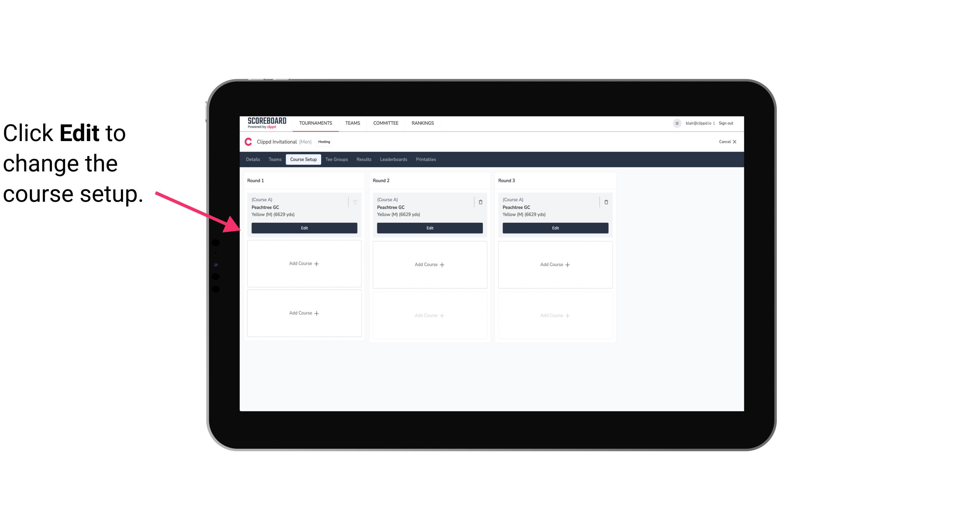Click the Course Setup tab
The width and height of the screenshot is (980, 527).
click(x=302, y=160)
